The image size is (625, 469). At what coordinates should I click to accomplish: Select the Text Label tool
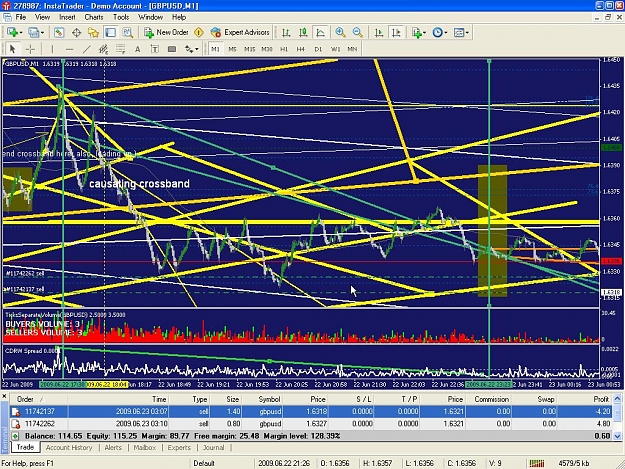pyautogui.click(x=155, y=49)
